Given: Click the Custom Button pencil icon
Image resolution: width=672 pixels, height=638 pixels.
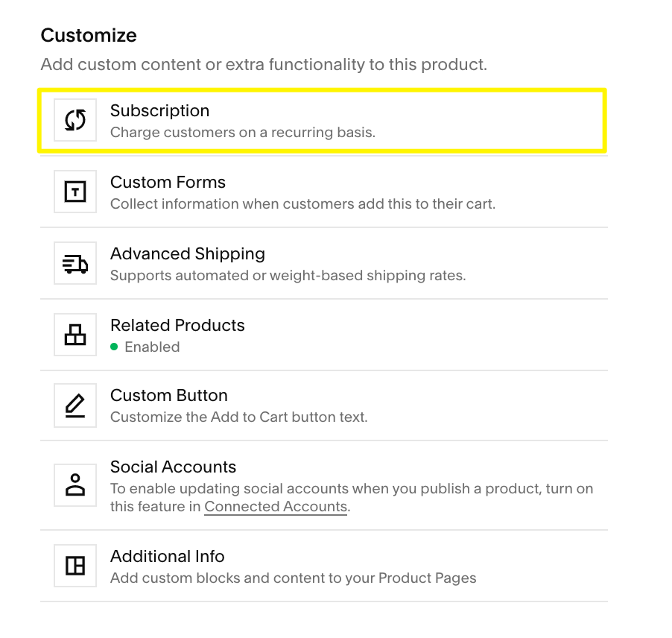Looking at the screenshot, I should pyautogui.click(x=75, y=405).
